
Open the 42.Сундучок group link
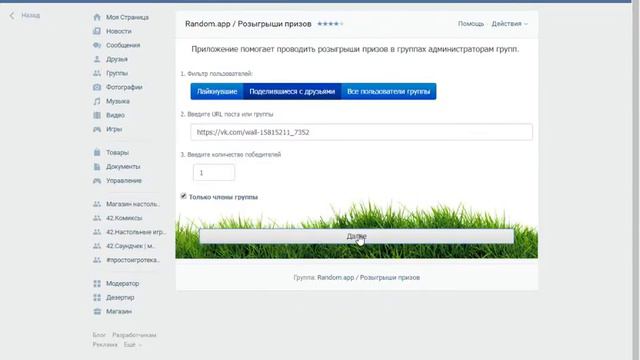[130, 246]
